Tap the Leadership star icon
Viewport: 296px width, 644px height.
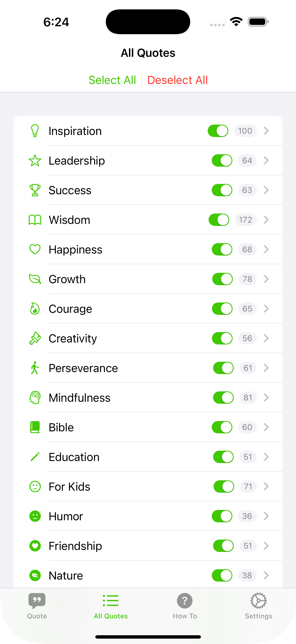(x=35, y=161)
